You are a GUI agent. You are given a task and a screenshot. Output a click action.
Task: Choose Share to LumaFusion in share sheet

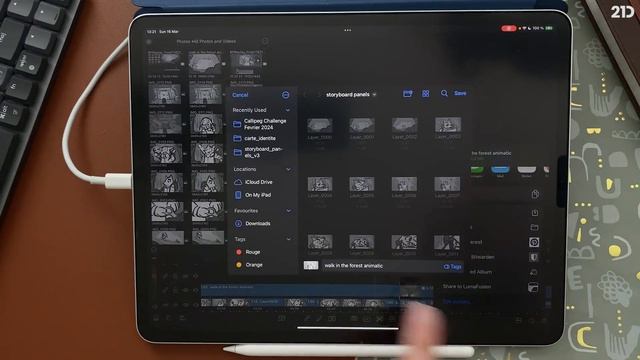pyautogui.click(x=467, y=287)
